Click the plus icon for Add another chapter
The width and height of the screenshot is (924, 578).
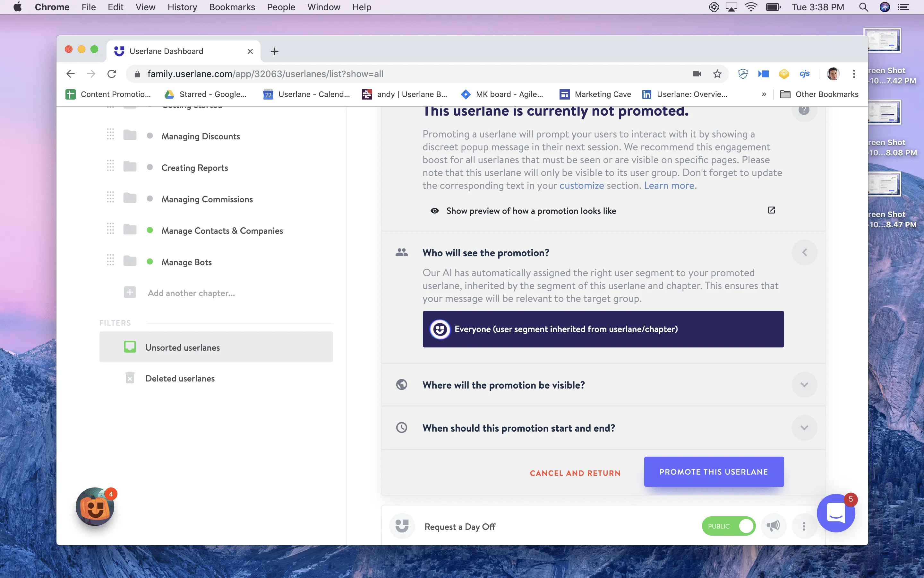(x=130, y=293)
